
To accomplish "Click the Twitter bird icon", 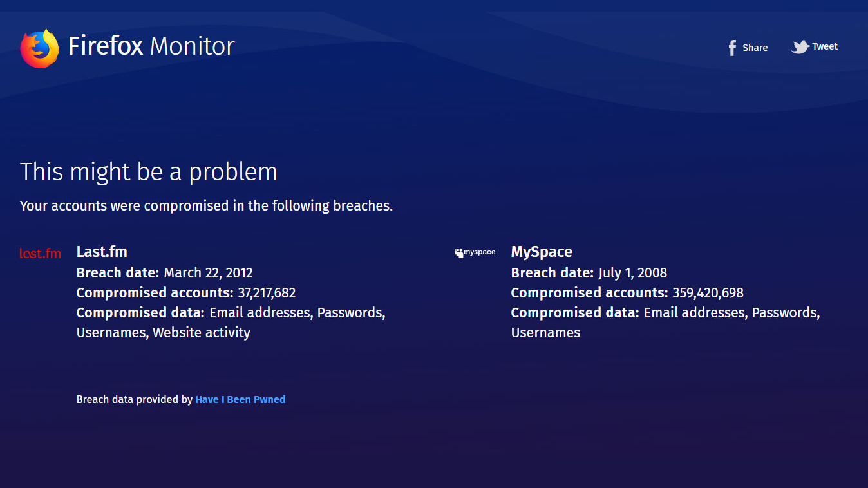I will 800,47.
